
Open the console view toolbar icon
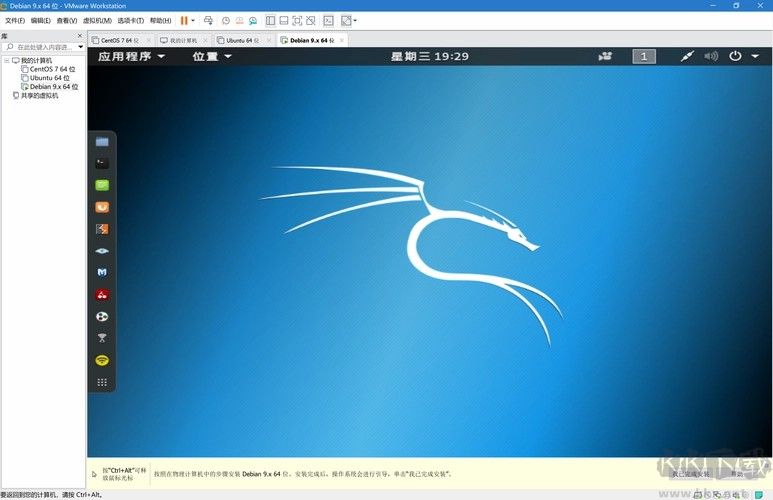pos(328,21)
